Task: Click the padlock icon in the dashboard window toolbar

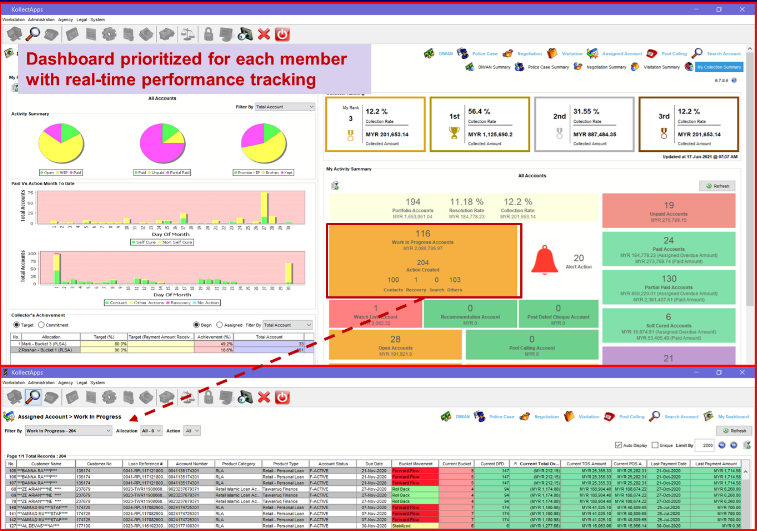Action: click(208, 34)
